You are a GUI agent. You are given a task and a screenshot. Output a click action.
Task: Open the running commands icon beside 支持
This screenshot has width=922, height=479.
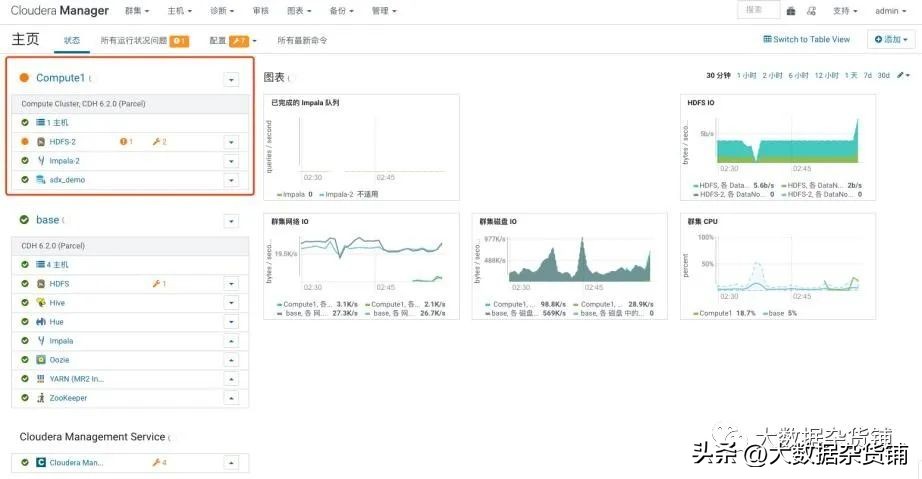(811, 11)
